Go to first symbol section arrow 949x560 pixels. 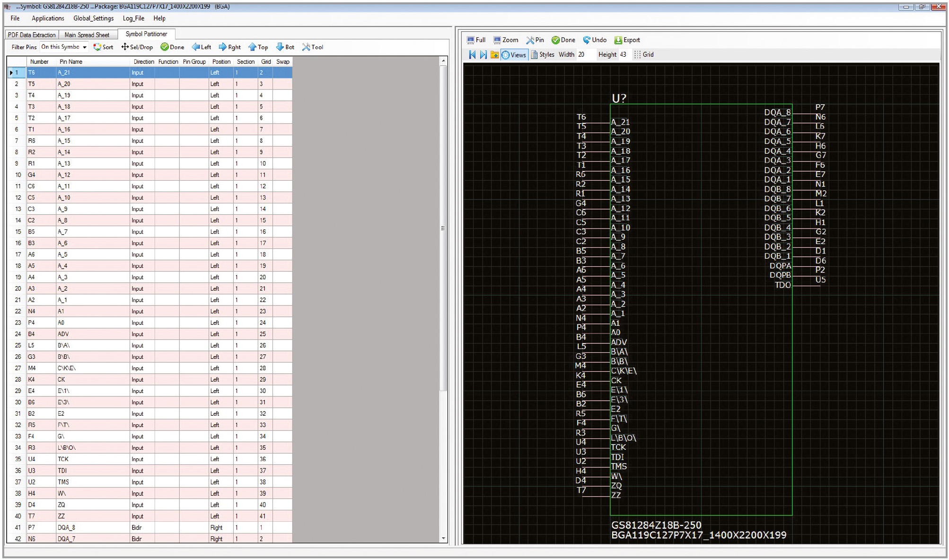click(x=472, y=54)
